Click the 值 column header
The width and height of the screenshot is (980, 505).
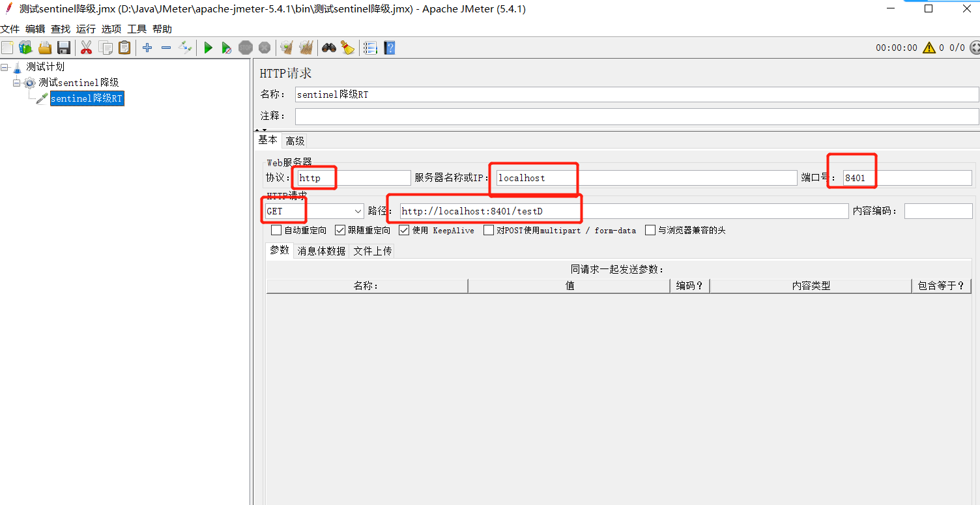tap(569, 286)
